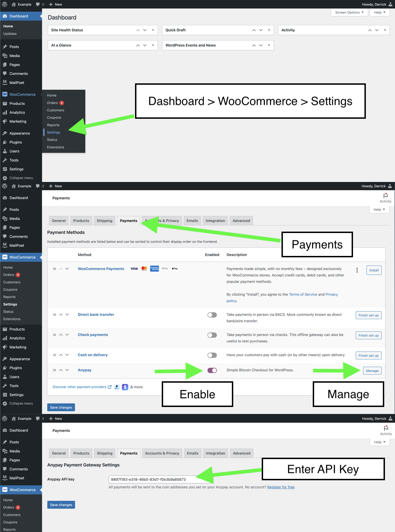The width and height of the screenshot is (395, 532).
Task: Open Plugins in the Dashboard screen sidebar
Action: [x=15, y=142]
